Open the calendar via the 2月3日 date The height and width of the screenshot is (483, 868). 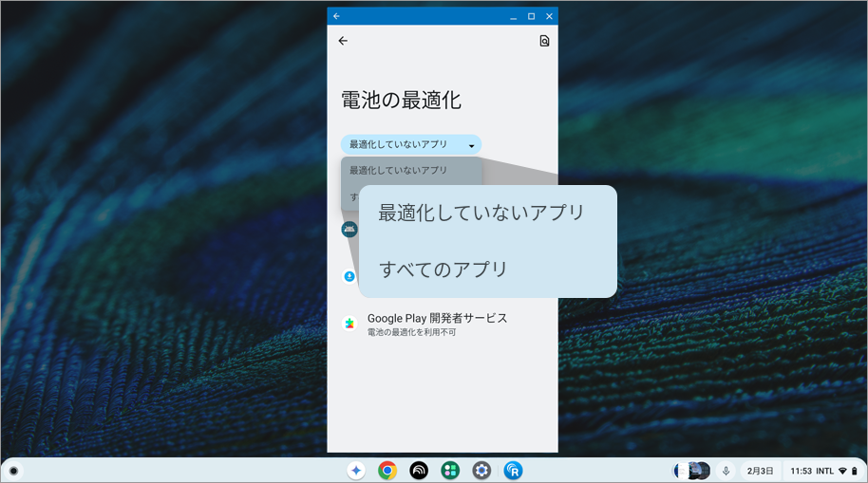pyautogui.click(x=760, y=472)
